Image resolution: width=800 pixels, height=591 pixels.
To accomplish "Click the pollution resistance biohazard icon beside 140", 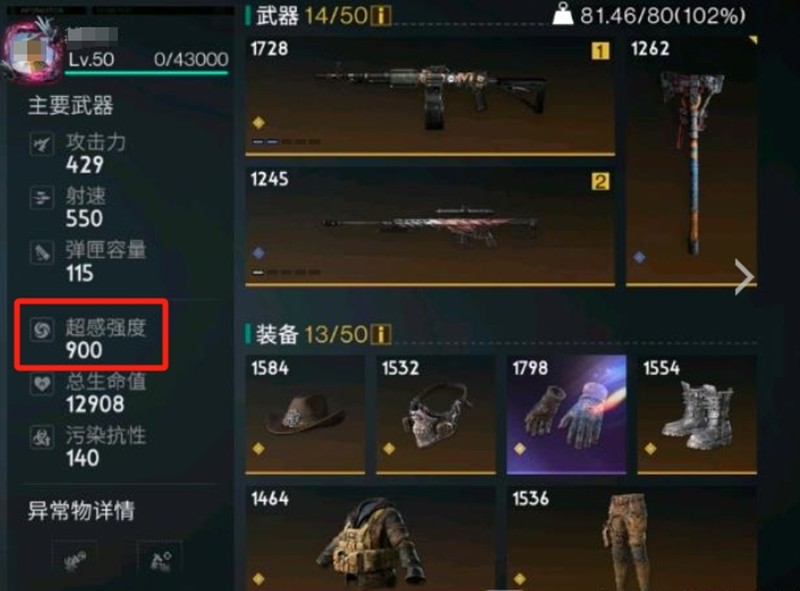I will [x=42, y=437].
